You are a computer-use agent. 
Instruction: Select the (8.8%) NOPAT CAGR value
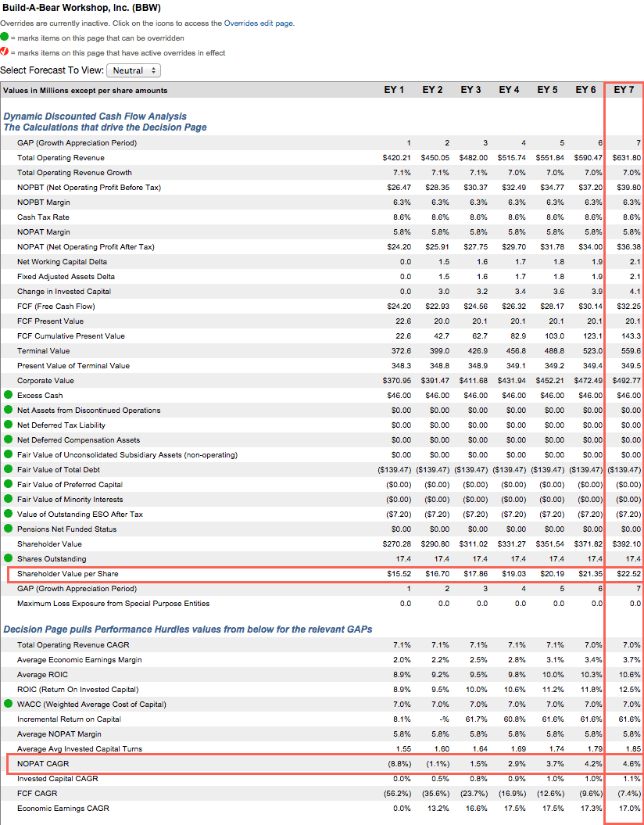pos(399,763)
